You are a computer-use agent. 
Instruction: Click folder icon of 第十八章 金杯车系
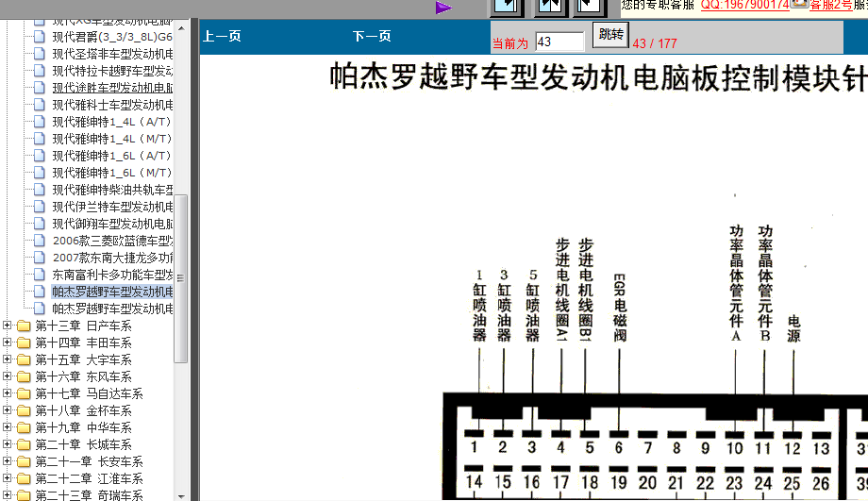tap(24, 410)
